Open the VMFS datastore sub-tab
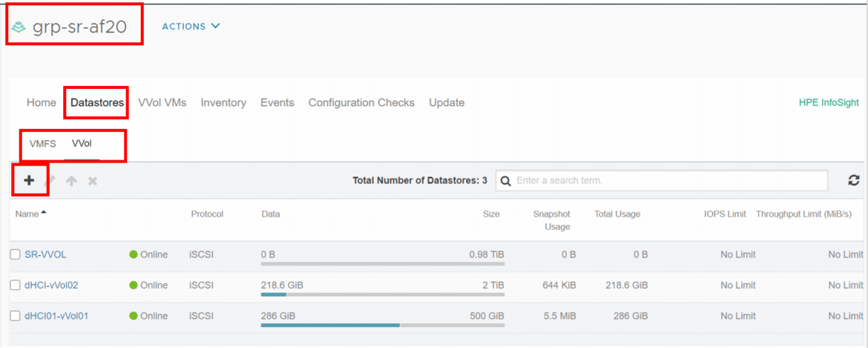This screenshot has height=348, width=868. pos(42,144)
